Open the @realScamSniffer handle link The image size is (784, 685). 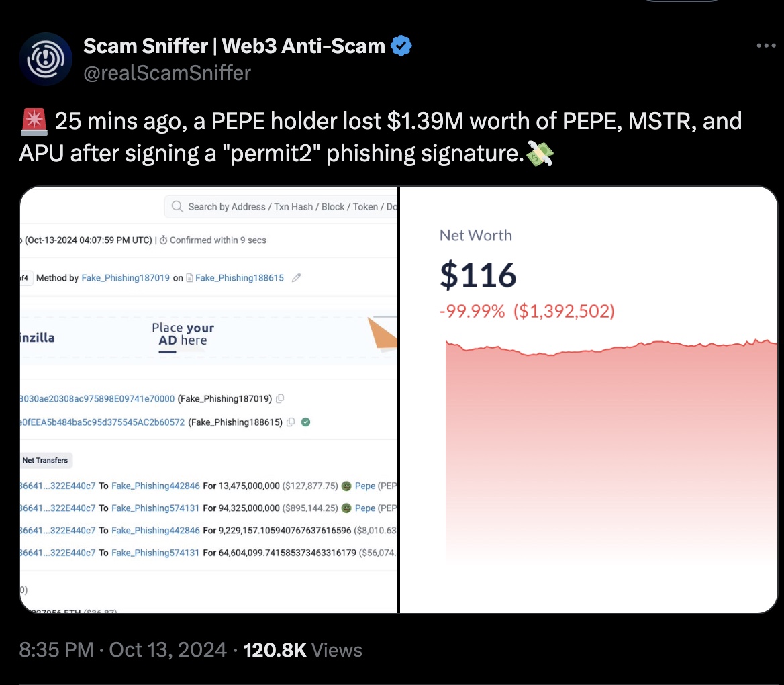click(x=166, y=73)
